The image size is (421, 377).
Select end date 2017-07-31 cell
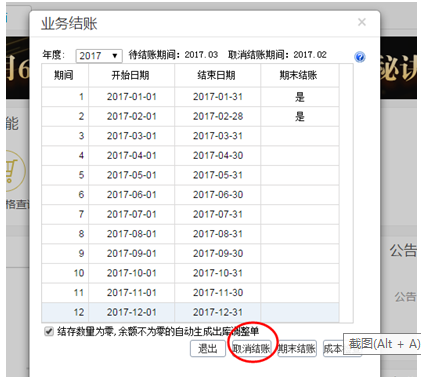pyautogui.click(x=217, y=214)
